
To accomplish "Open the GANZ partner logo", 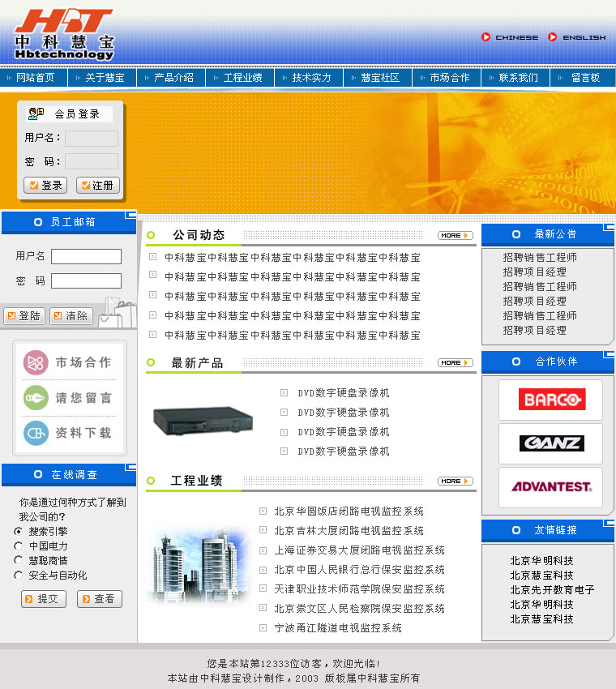I will [550, 443].
